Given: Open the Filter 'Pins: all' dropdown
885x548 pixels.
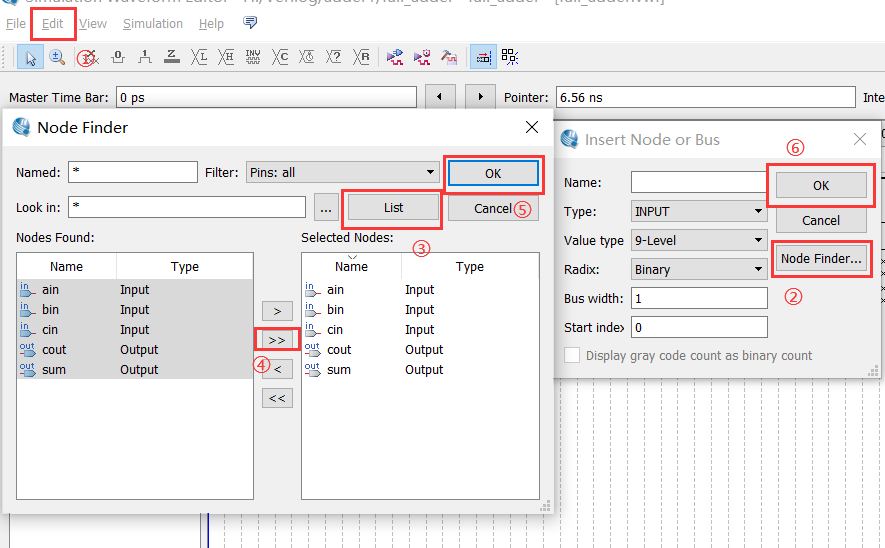Looking at the screenshot, I should [x=343, y=172].
